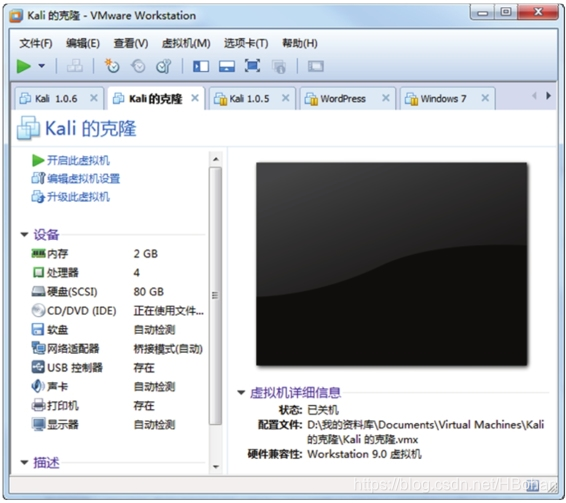Image resolution: width=566 pixels, height=503 pixels.
Task: Click the scrollbar up arrow in device panel
Action: click(215, 159)
